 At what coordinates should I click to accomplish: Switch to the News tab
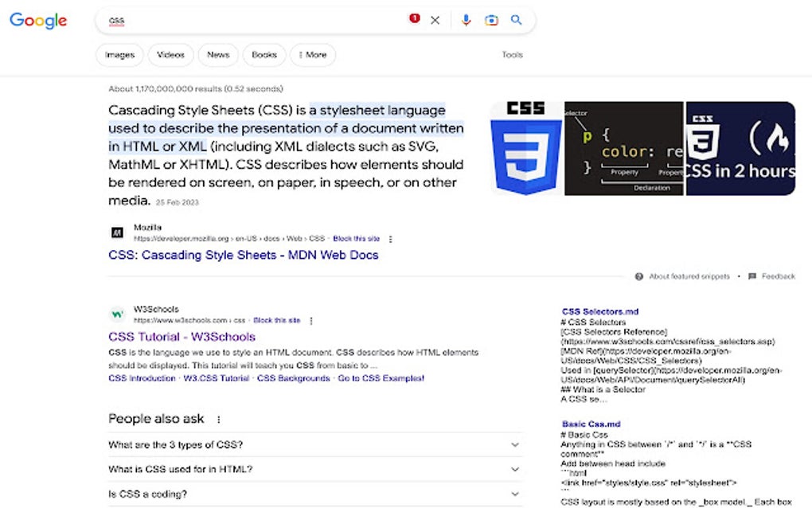[217, 55]
